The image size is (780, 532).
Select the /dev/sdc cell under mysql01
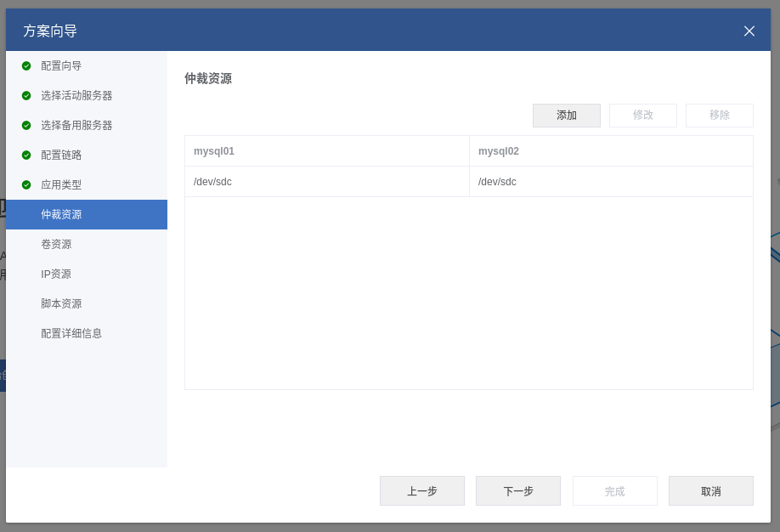(x=212, y=181)
